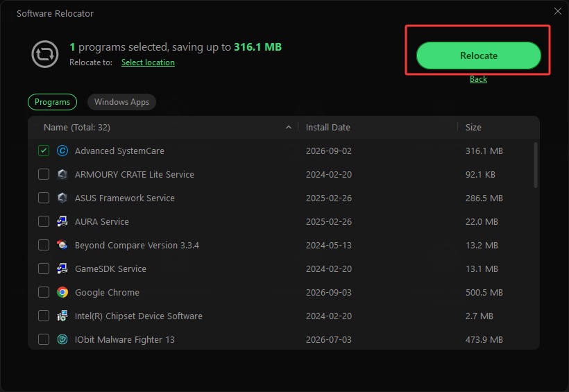Click the Advanced SystemCare name text
This screenshot has width=569, height=392.
point(119,151)
